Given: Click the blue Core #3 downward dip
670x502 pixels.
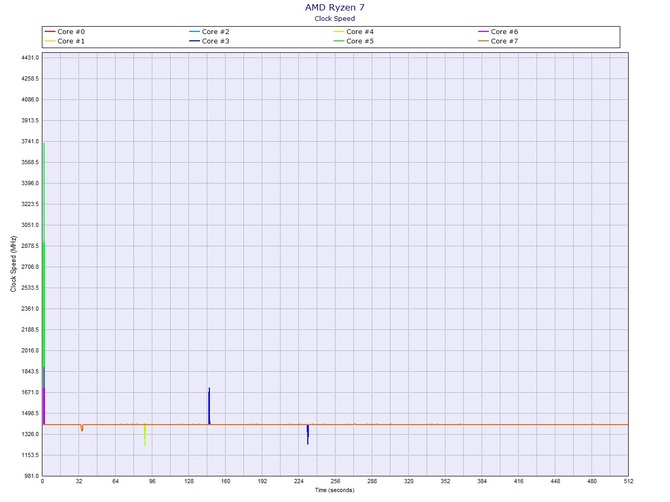Looking at the screenshot, I should (308, 434).
